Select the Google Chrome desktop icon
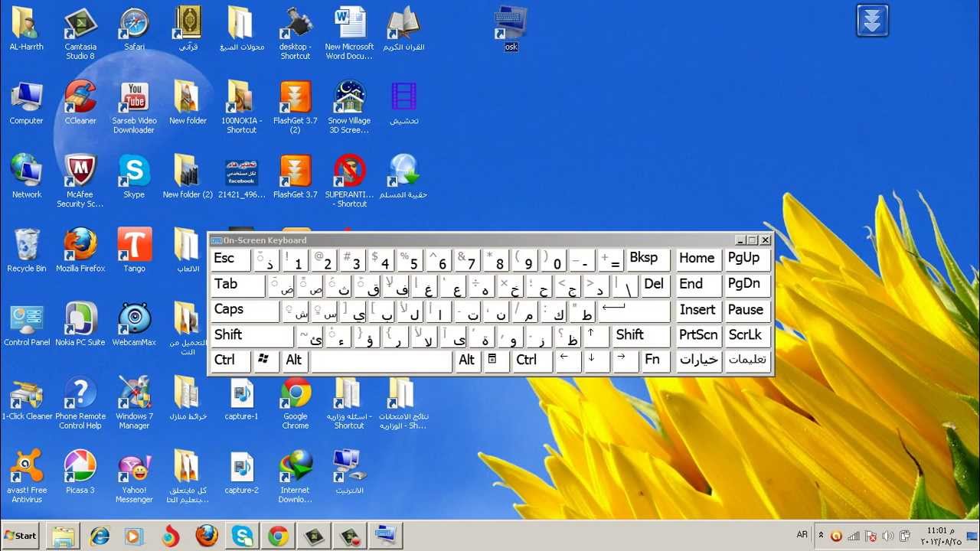Image resolution: width=980 pixels, height=551 pixels. point(296,403)
